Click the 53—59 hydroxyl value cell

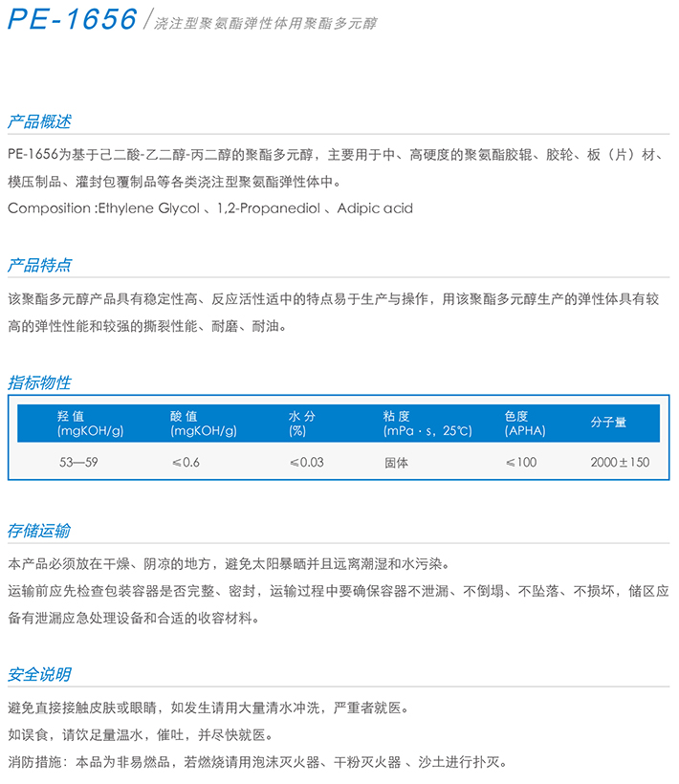coord(78,463)
